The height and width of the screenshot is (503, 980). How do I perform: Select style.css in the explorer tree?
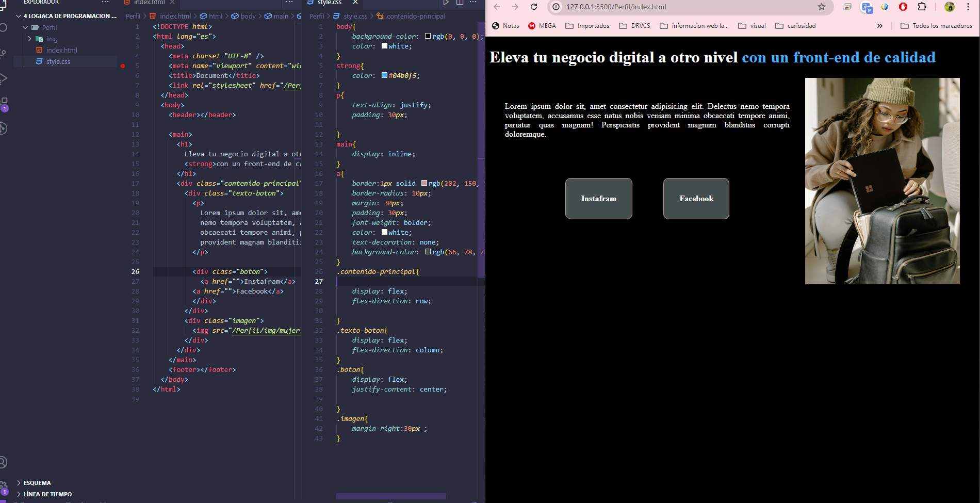click(x=58, y=61)
